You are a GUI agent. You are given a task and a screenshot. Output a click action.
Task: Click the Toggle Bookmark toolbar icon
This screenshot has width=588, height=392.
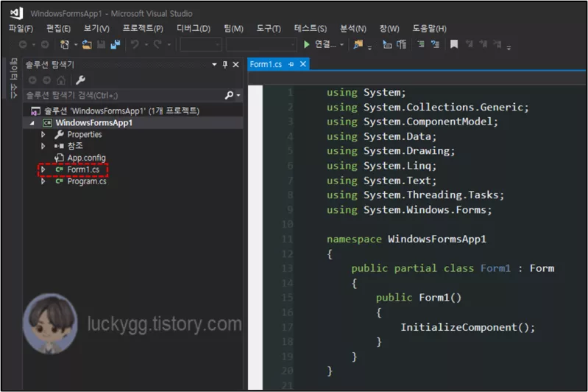click(454, 45)
